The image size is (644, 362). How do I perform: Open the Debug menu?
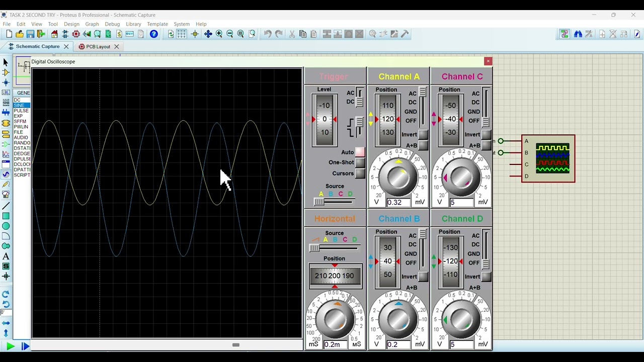point(112,24)
